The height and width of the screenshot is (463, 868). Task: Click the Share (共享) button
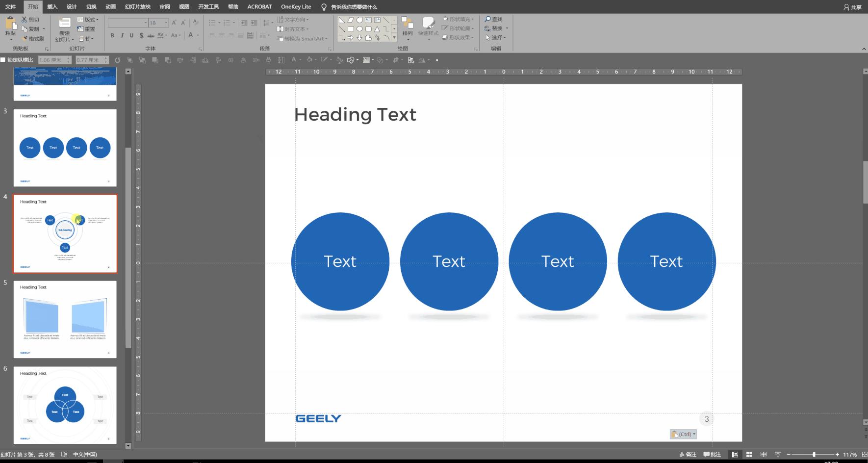(852, 7)
